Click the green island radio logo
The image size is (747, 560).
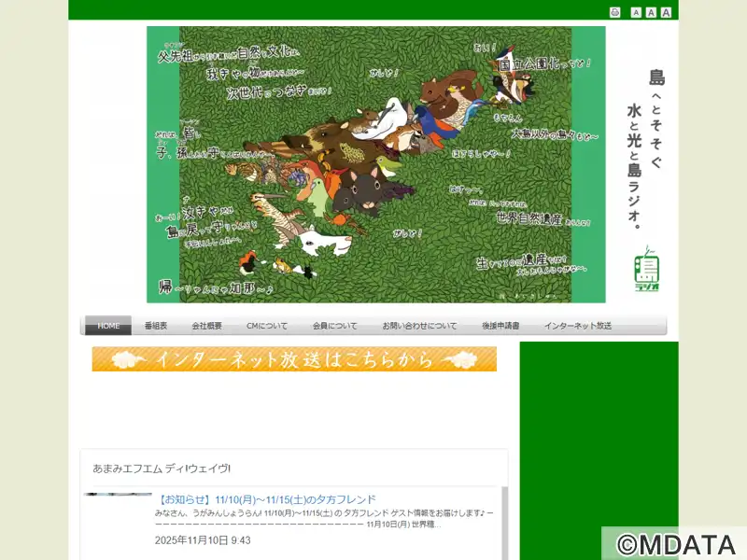click(646, 270)
